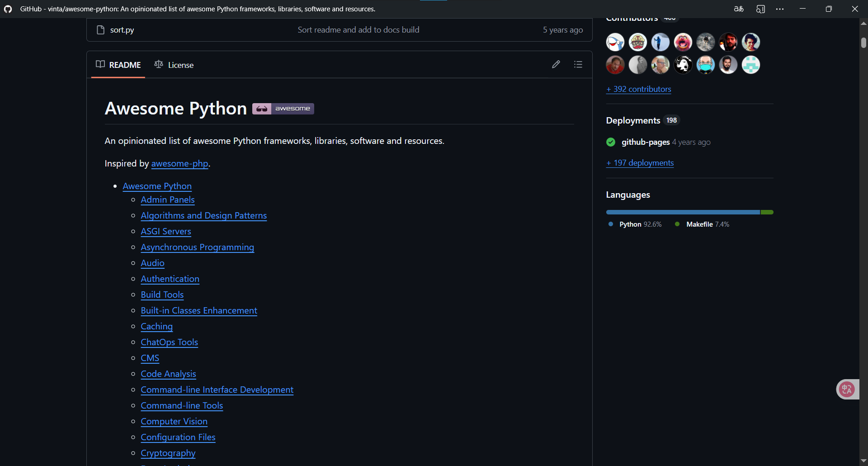Image resolution: width=868 pixels, height=466 pixels.
Task: Open sixth contributor avatar in top row
Action: [728, 42]
